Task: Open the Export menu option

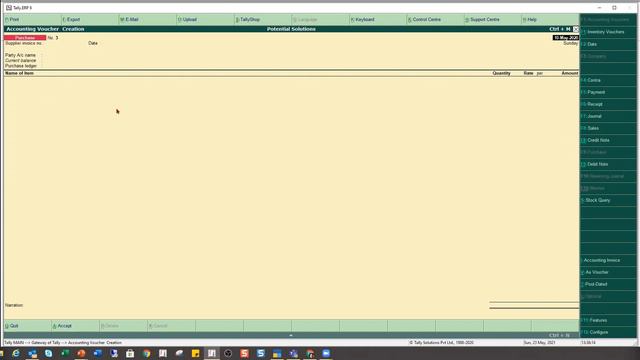Action: (71, 20)
